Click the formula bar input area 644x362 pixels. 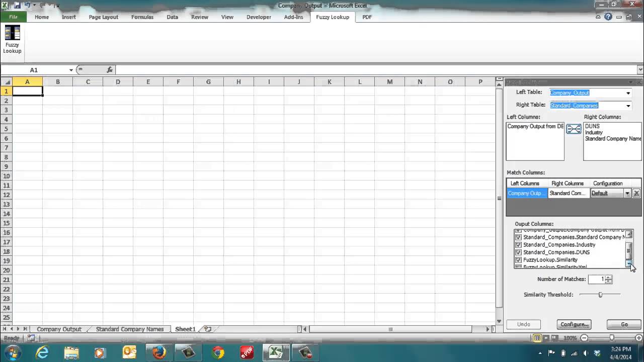(375, 70)
